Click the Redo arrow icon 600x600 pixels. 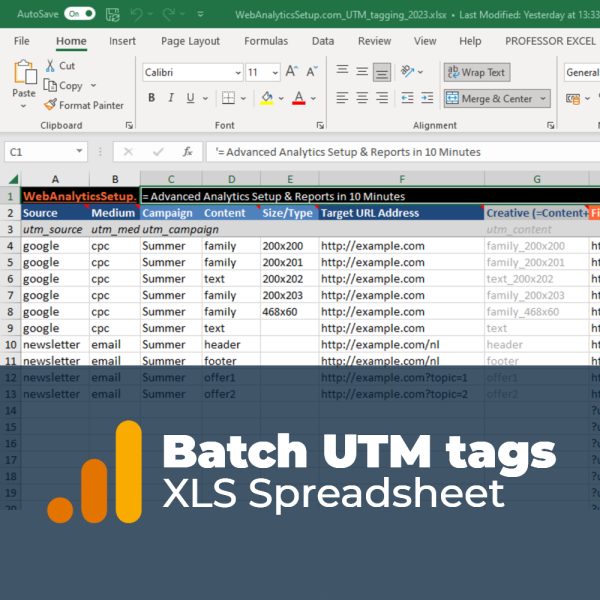[169, 15]
